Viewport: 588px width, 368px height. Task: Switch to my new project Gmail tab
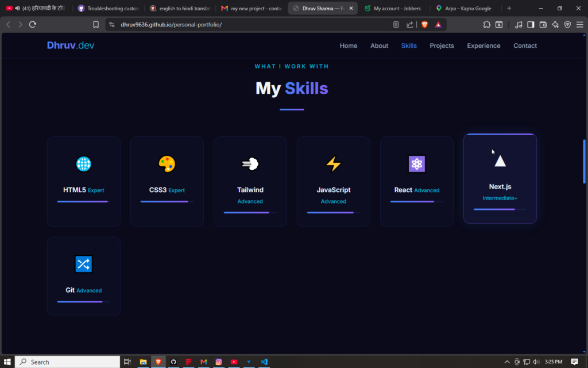coord(252,8)
